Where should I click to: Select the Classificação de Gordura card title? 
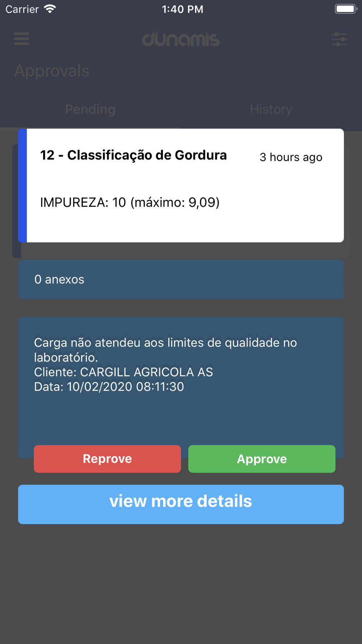133,155
